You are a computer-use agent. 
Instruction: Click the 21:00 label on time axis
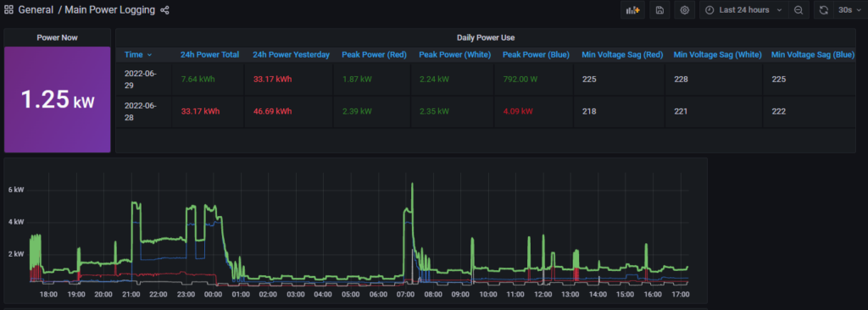[x=131, y=295]
